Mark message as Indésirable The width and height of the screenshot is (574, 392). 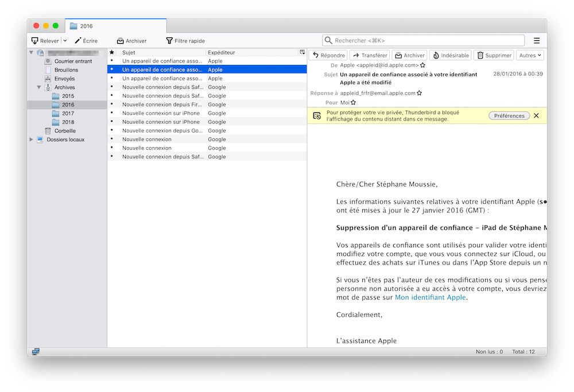(x=450, y=55)
